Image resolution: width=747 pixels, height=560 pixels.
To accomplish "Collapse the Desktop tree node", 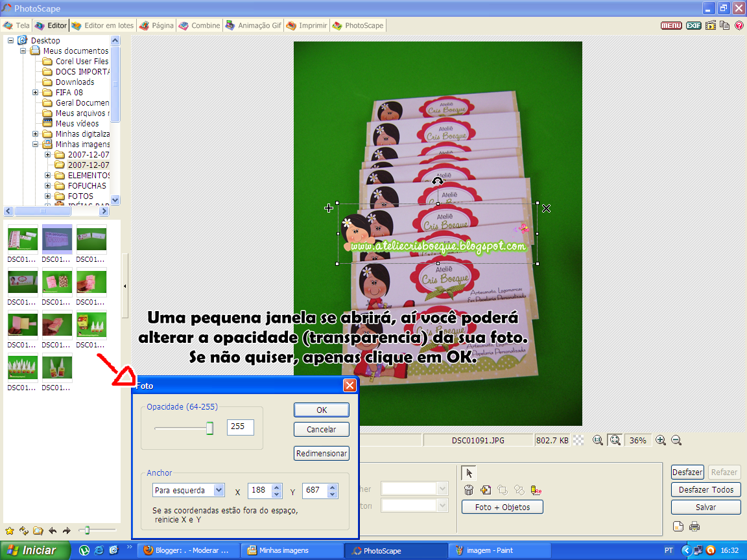I will click(10, 40).
